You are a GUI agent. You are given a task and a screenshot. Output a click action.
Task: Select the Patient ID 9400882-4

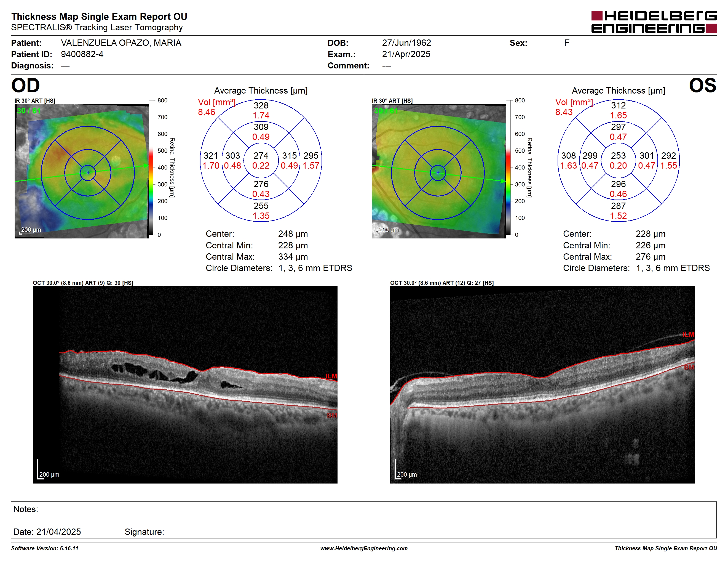[x=82, y=54]
